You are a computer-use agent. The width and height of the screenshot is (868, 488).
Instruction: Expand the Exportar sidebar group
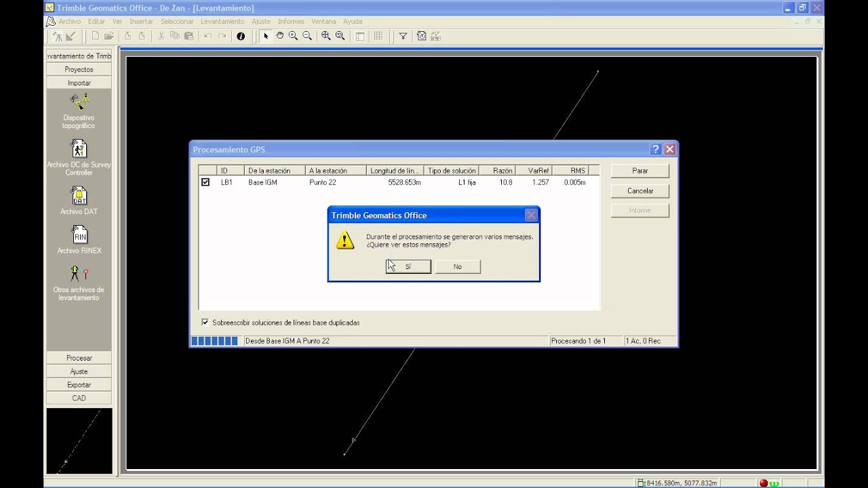tap(79, 385)
